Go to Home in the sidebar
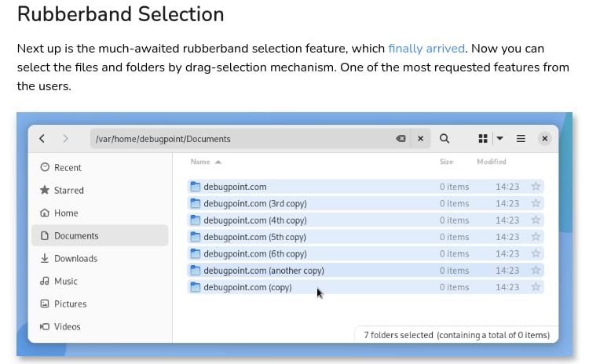 [66, 213]
